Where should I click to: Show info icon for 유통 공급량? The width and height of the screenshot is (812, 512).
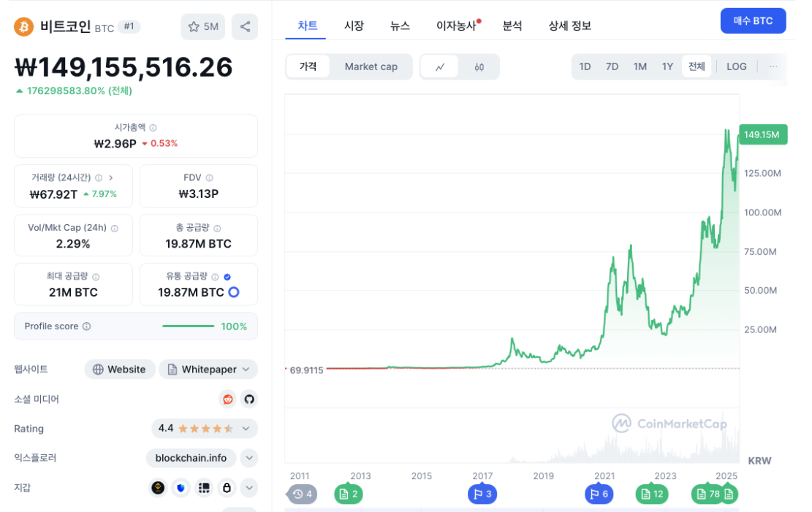coord(215,277)
